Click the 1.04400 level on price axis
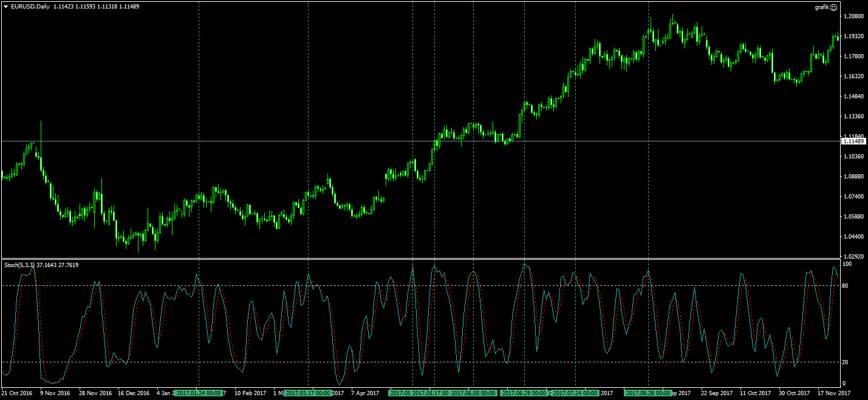Viewport: 868px width, 400px height. [854, 236]
